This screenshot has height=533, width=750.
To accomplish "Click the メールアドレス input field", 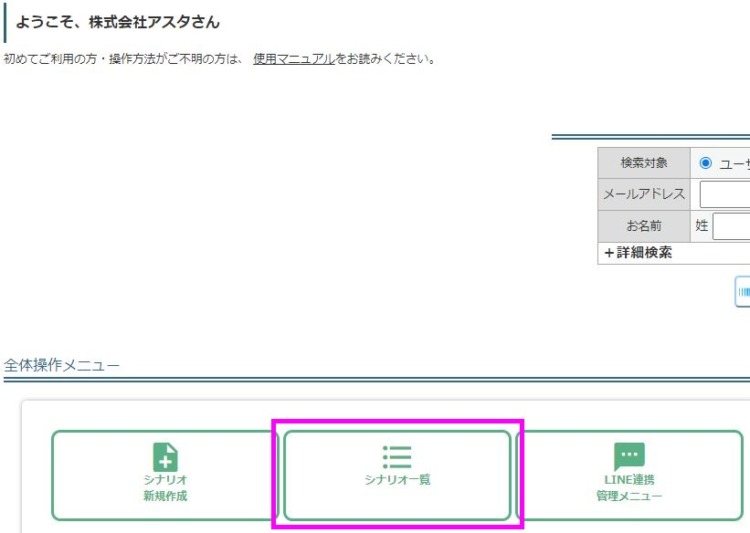I will coord(725,194).
